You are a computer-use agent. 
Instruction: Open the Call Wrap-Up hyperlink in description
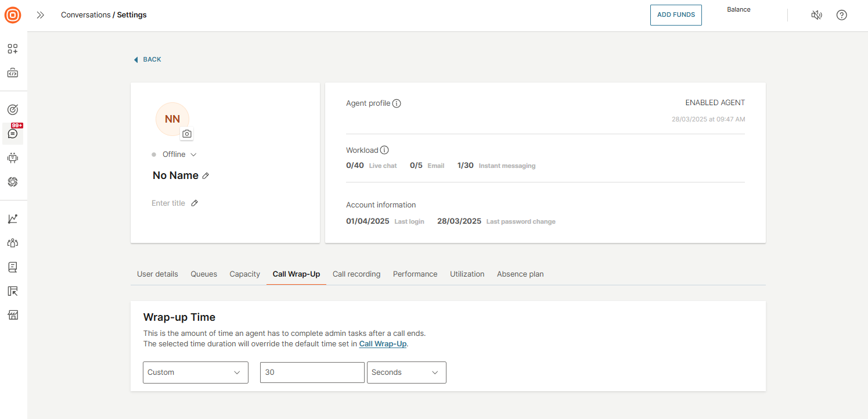pyautogui.click(x=383, y=344)
